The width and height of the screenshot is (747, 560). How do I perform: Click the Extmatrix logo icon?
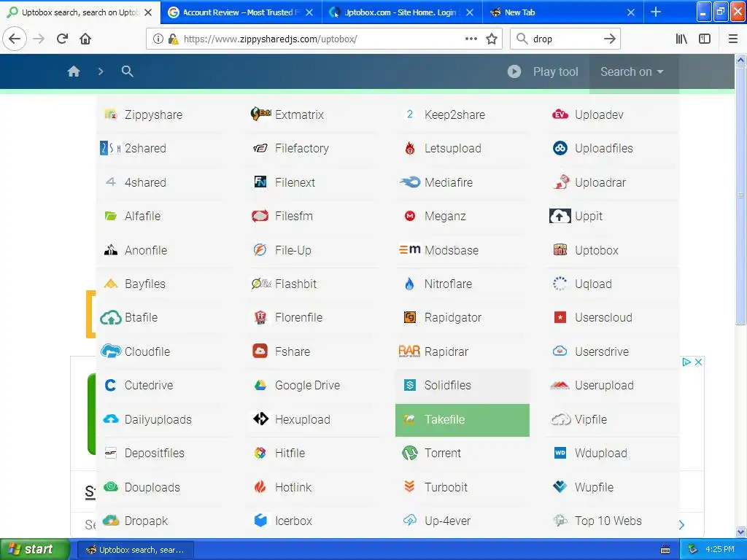click(x=260, y=114)
